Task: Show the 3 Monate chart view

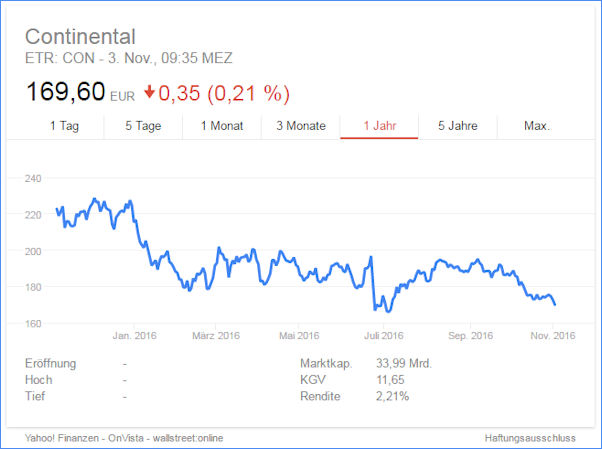Action: (x=301, y=126)
